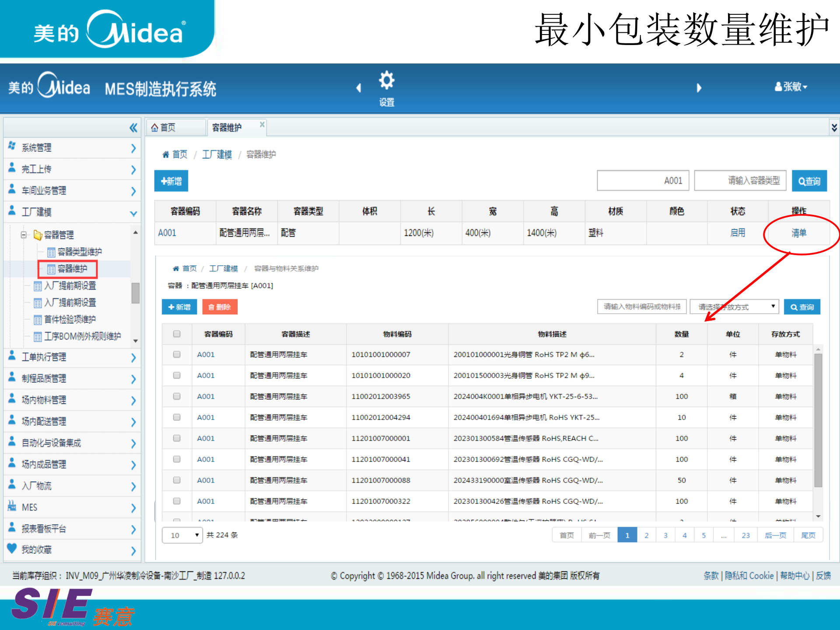
Task: Click the home icon in the breadcrumb
Action: point(165,154)
